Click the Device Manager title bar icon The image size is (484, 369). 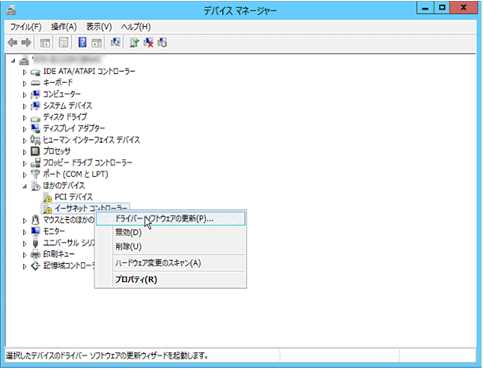(11, 10)
